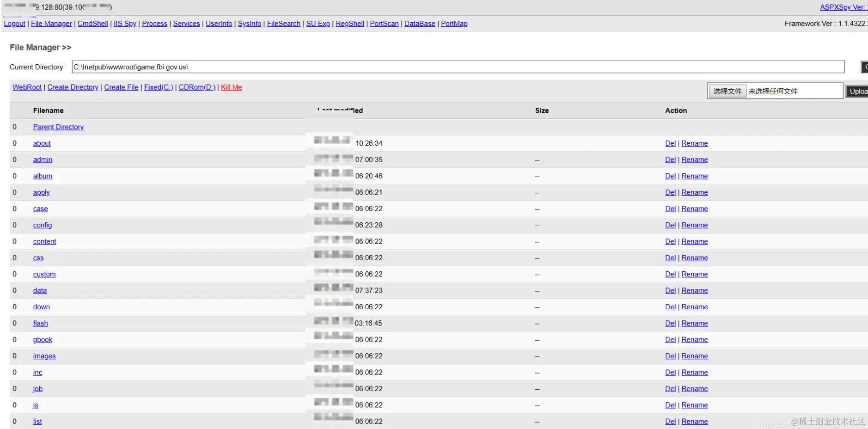Delete the inc folder
868x429 pixels.
pos(670,373)
